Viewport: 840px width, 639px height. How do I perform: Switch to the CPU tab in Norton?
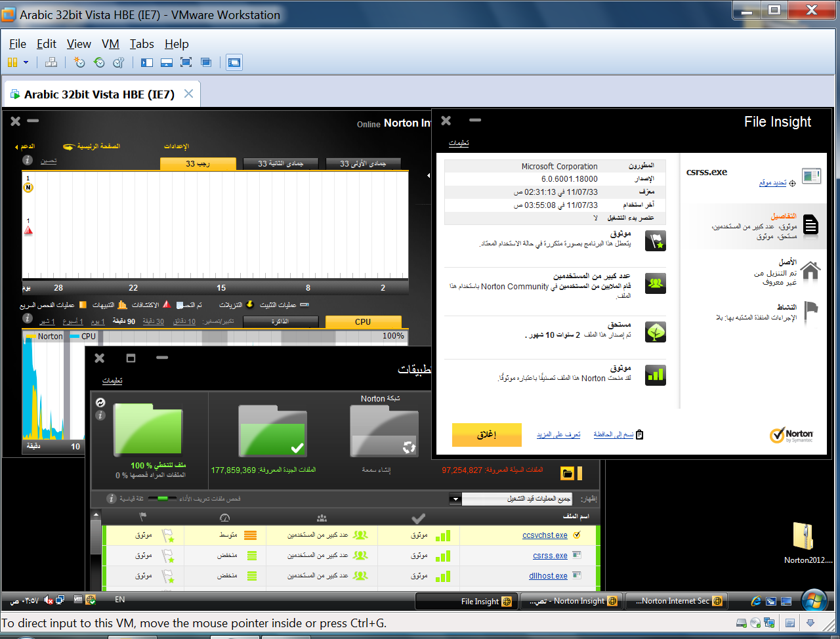(x=363, y=321)
